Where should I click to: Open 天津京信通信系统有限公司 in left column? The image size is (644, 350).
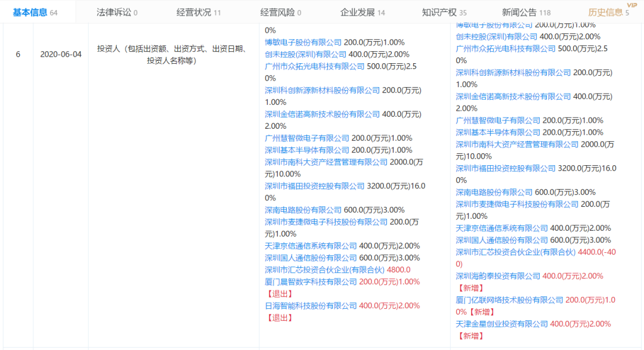coord(311,246)
